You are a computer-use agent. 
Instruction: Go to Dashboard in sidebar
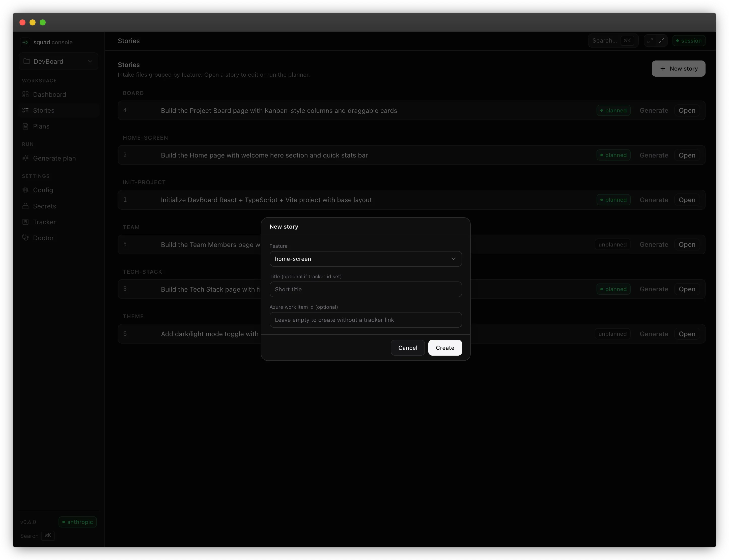point(58,94)
